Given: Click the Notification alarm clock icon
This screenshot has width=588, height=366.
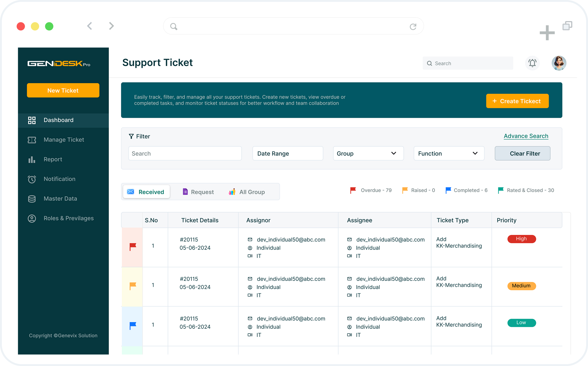Looking at the screenshot, I should pyautogui.click(x=32, y=179).
